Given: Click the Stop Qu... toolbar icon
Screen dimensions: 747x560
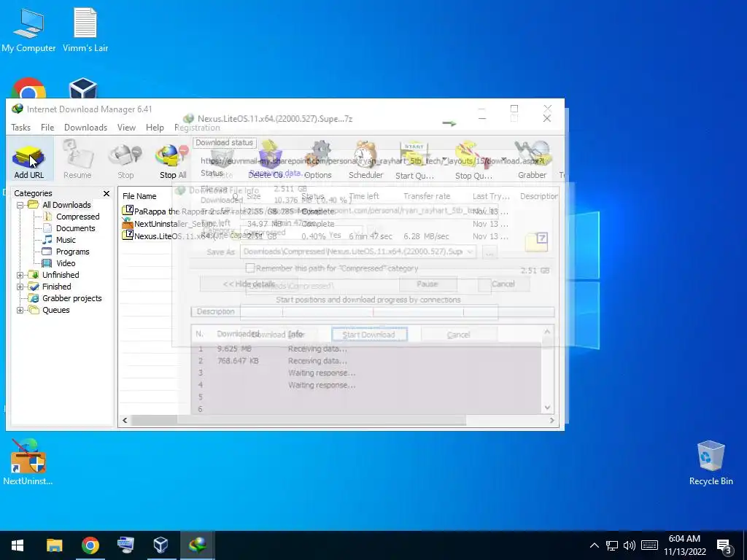Looking at the screenshot, I should (473, 160).
